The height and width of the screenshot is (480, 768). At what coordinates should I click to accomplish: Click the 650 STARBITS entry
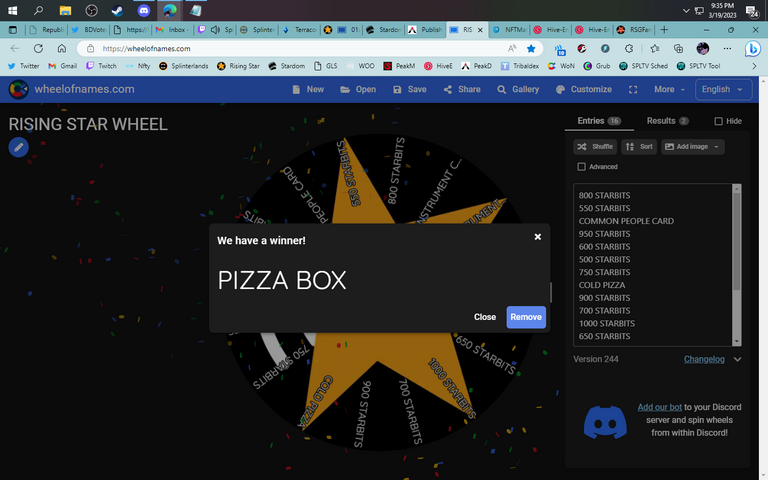tap(604, 336)
